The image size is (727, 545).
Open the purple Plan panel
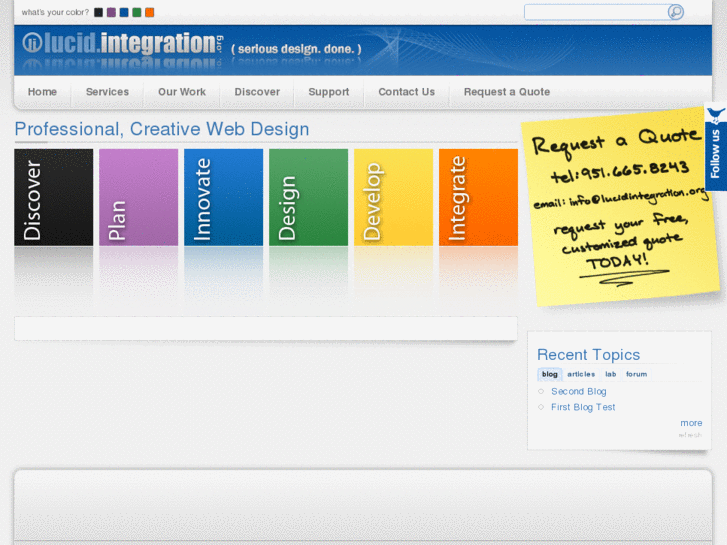(x=138, y=197)
